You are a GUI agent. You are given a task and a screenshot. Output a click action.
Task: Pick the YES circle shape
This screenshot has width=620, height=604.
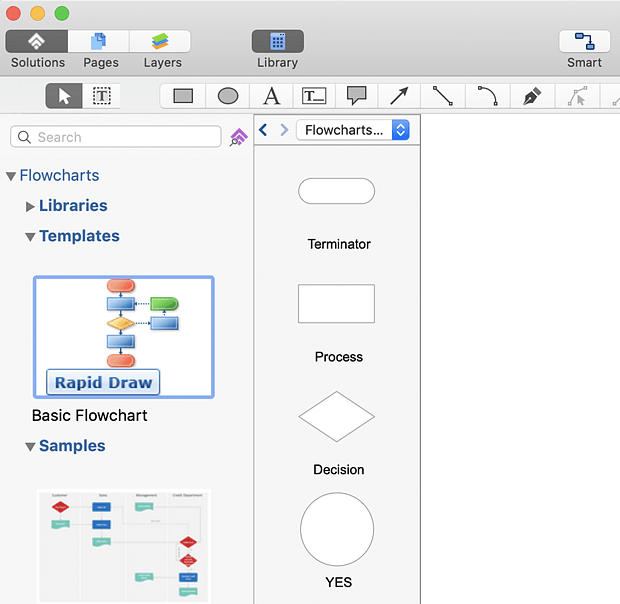[337, 529]
